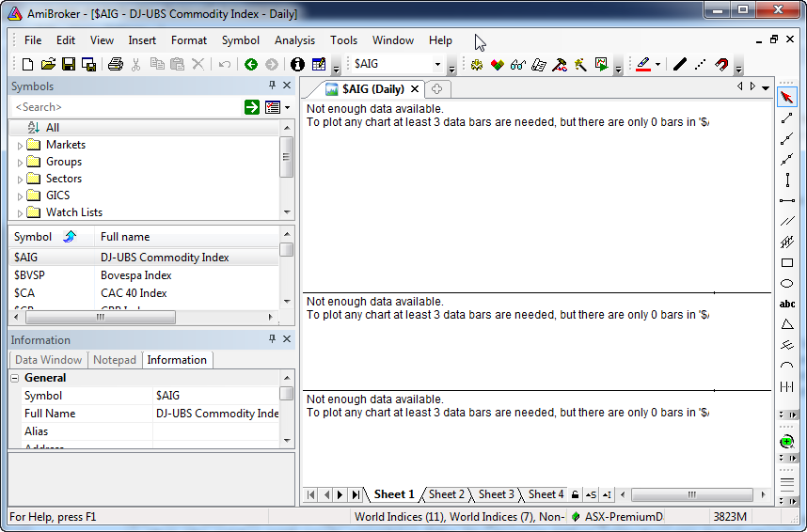Open the pencil color dropdown arrow
The image size is (807, 532).
(x=657, y=64)
